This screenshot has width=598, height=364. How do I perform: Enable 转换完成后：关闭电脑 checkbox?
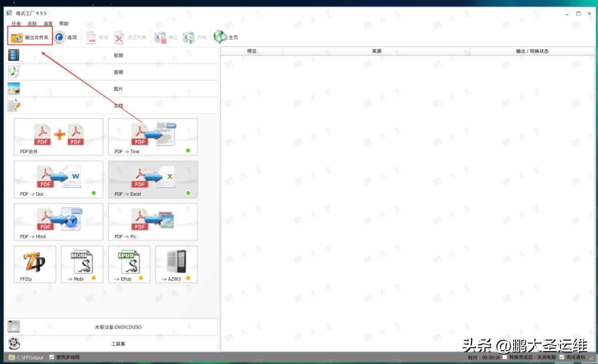(505, 357)
